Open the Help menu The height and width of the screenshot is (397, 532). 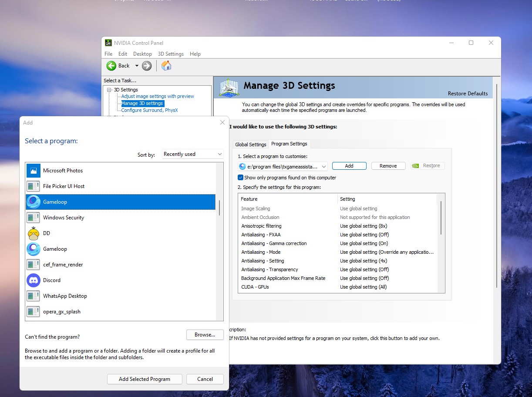tap(195, 54)
